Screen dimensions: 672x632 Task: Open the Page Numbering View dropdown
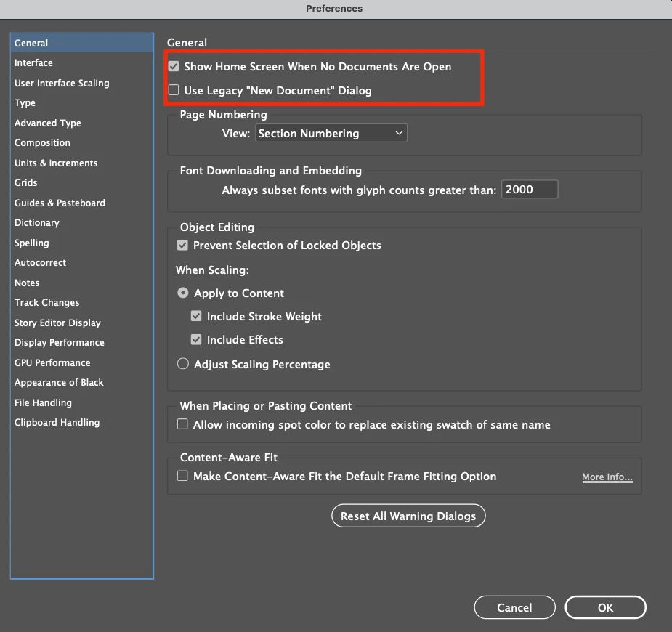pyautogui.click(x=331, y=133)
